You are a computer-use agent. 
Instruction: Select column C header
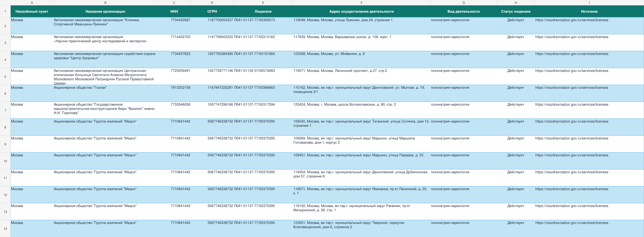[174, 3]
